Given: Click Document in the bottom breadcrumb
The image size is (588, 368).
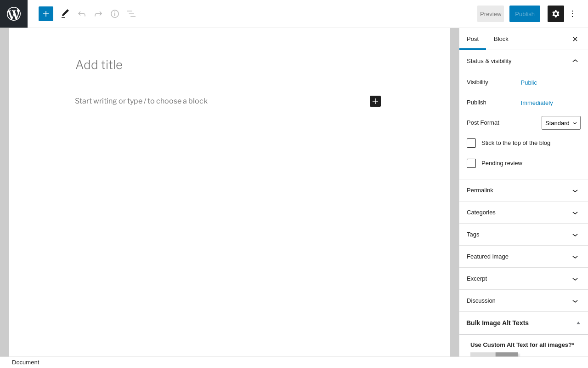Looking at the screenshot, I should pyautogui.click(x=26, y=362).
